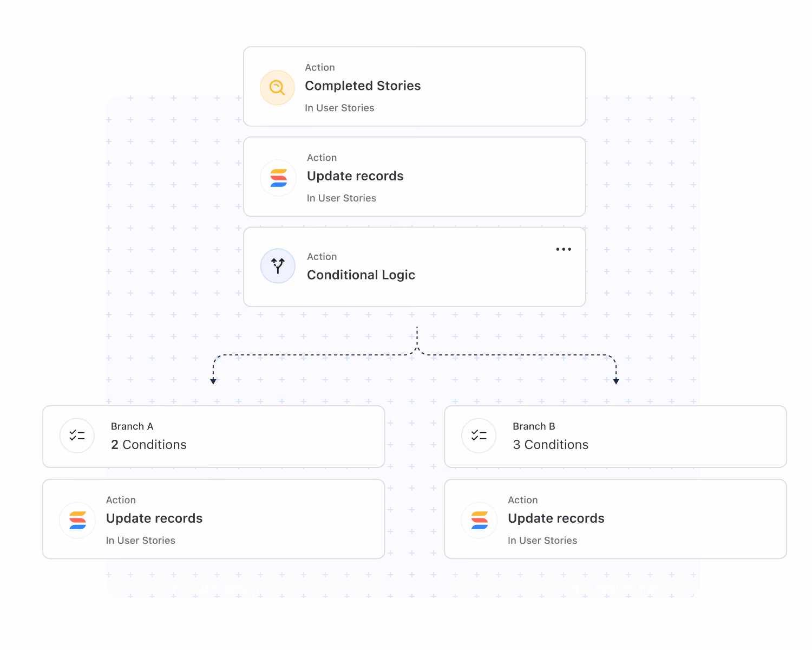The image size is (812, 650).
Task: Open the "2 Conditions" text
Action: coord(149,445)
